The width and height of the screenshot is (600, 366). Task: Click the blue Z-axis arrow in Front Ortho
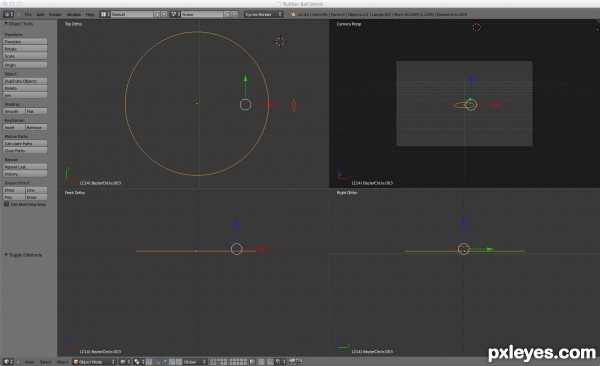click(x=237, y=223)
